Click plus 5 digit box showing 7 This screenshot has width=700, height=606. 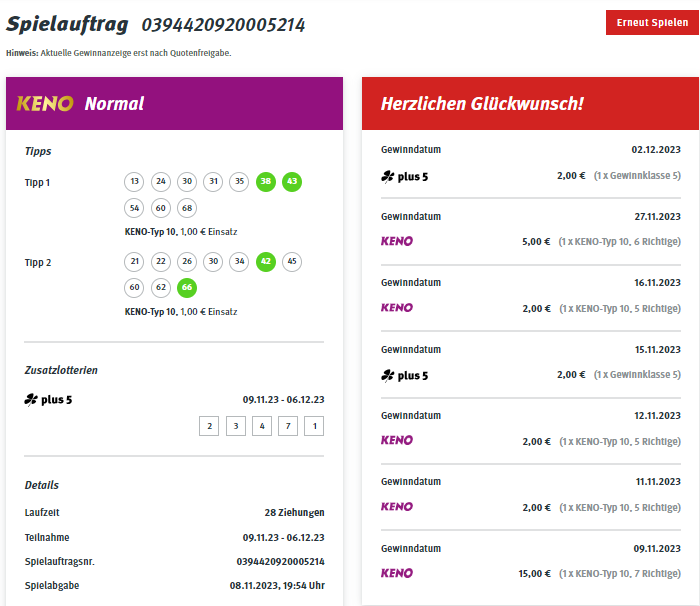coord(288,426)
